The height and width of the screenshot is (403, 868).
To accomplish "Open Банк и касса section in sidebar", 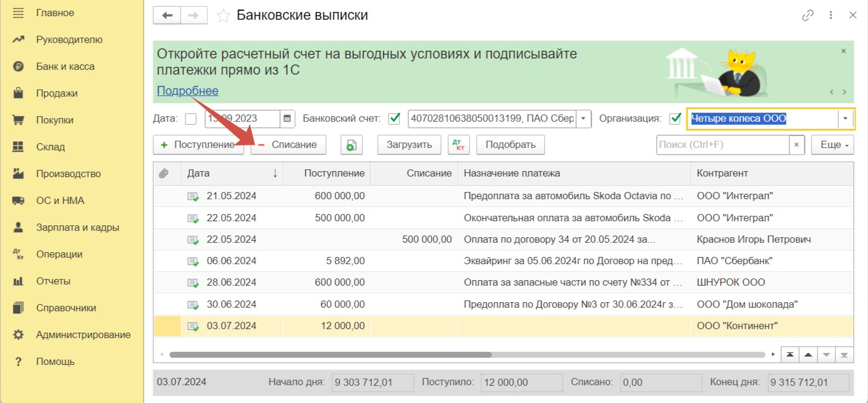I will (x=65, y=67).
